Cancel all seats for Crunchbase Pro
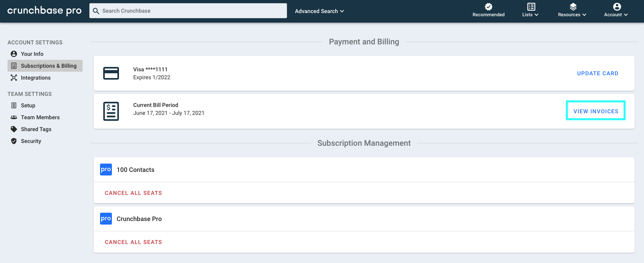Viewport: 644px width, 263px height. (133, 242)
